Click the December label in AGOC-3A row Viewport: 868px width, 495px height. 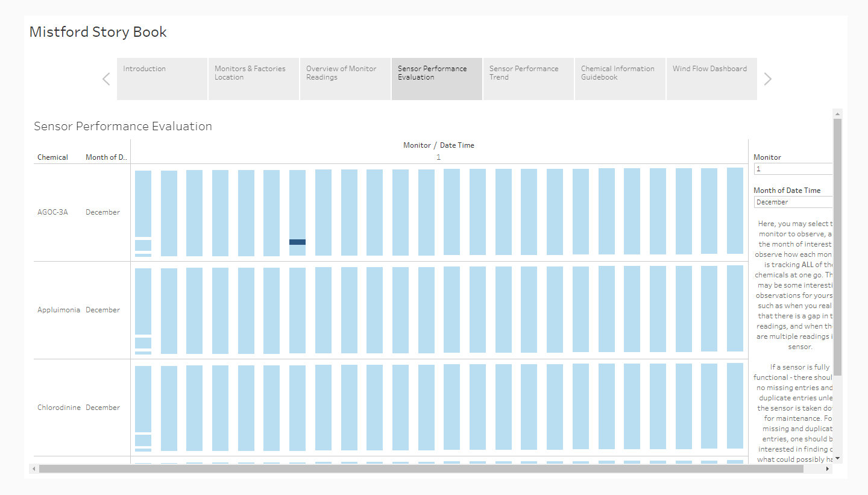coord(102,212)
